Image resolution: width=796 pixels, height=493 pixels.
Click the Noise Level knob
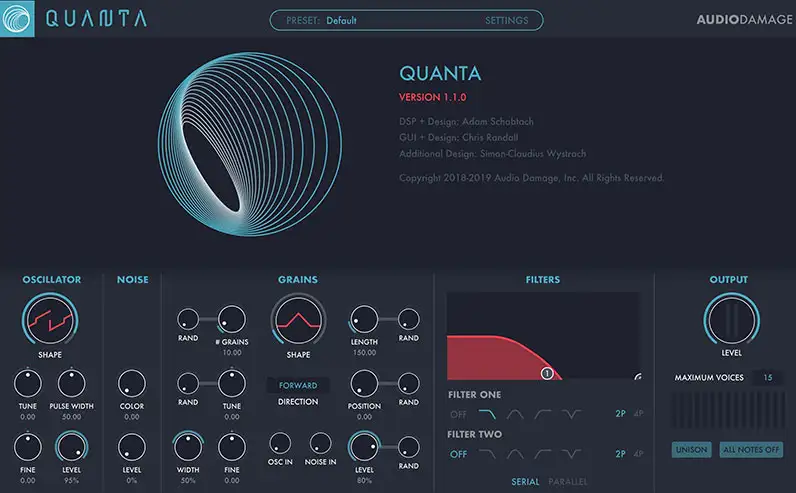131,447
